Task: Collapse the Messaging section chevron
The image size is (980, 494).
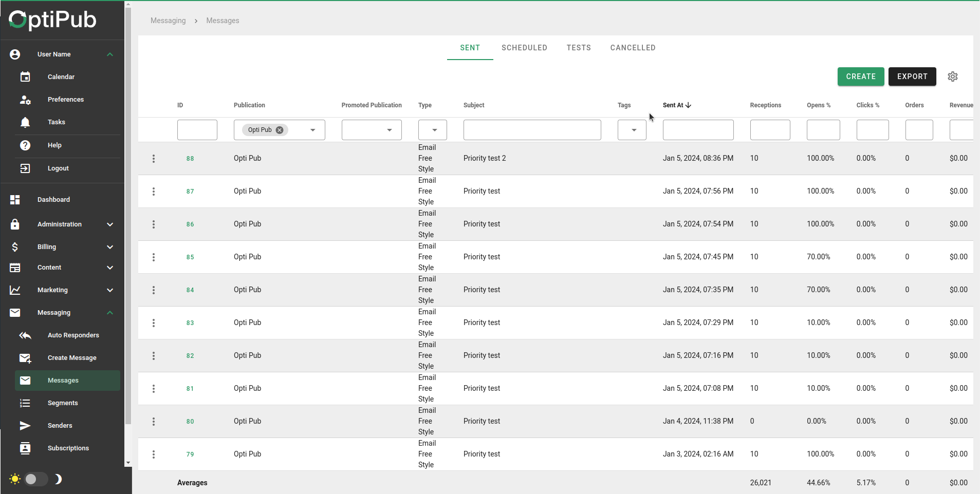Action: point(110,313)
